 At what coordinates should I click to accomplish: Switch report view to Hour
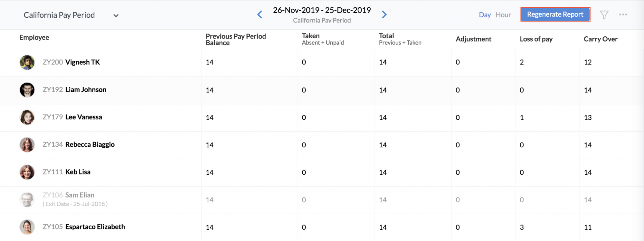click(x=503, y=15)
